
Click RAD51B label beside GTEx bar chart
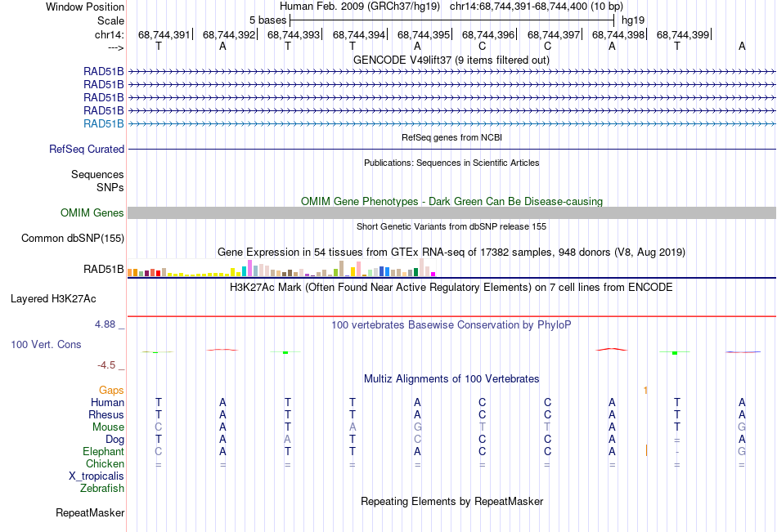104,270
